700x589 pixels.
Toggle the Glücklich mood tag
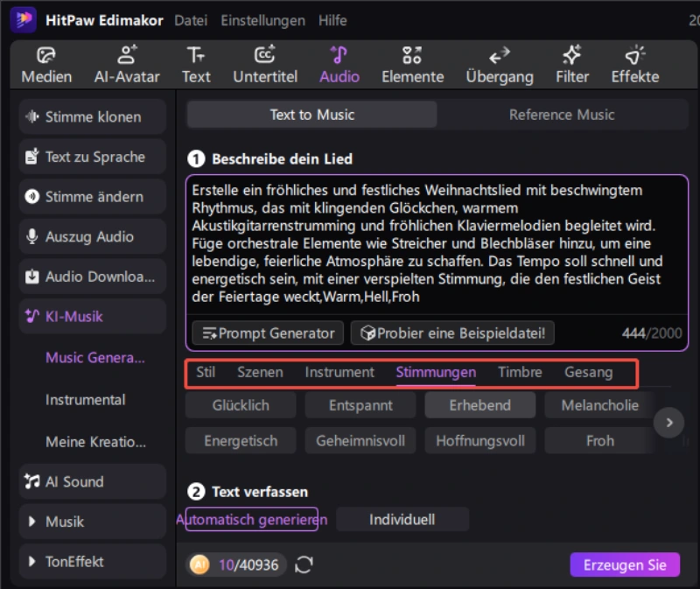(241, 405)
